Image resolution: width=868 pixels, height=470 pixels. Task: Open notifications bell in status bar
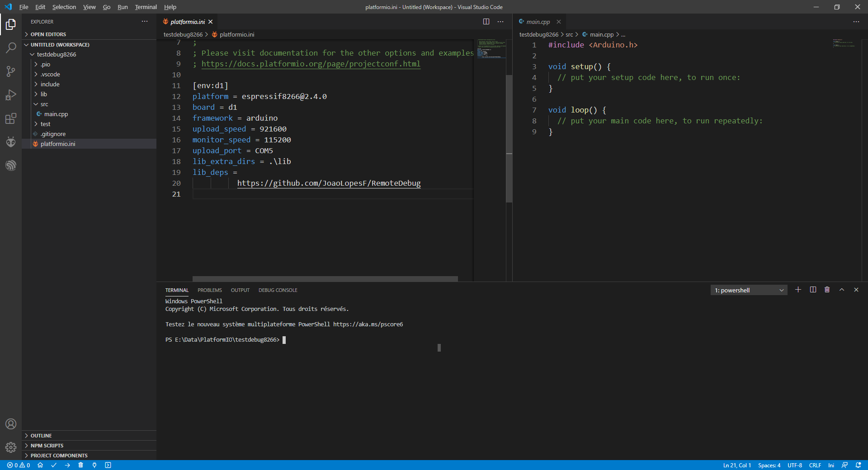pos(859,465)
